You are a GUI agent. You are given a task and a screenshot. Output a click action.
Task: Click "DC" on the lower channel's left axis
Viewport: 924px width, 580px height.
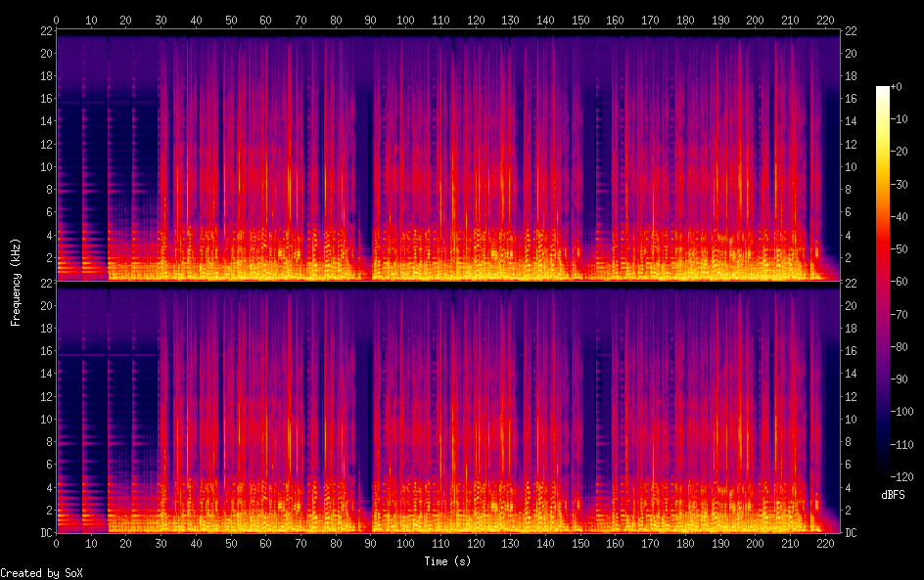click(x=47, y=533)
